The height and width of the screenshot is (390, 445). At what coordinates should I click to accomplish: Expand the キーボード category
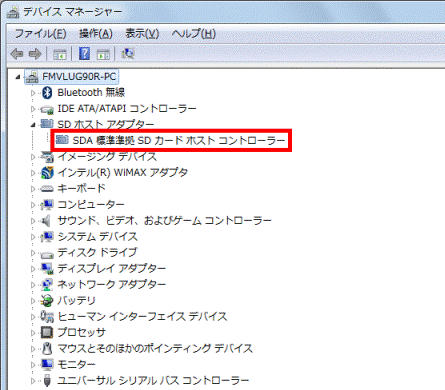click(x=33, y=189)
